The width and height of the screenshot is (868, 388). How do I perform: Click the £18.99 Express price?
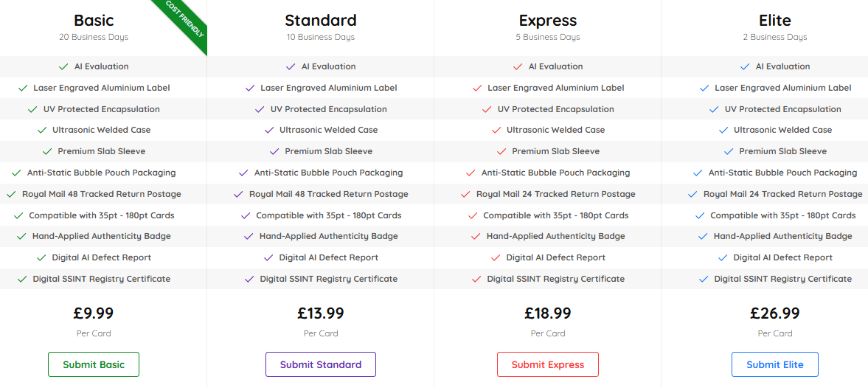(x=548, y=313)
